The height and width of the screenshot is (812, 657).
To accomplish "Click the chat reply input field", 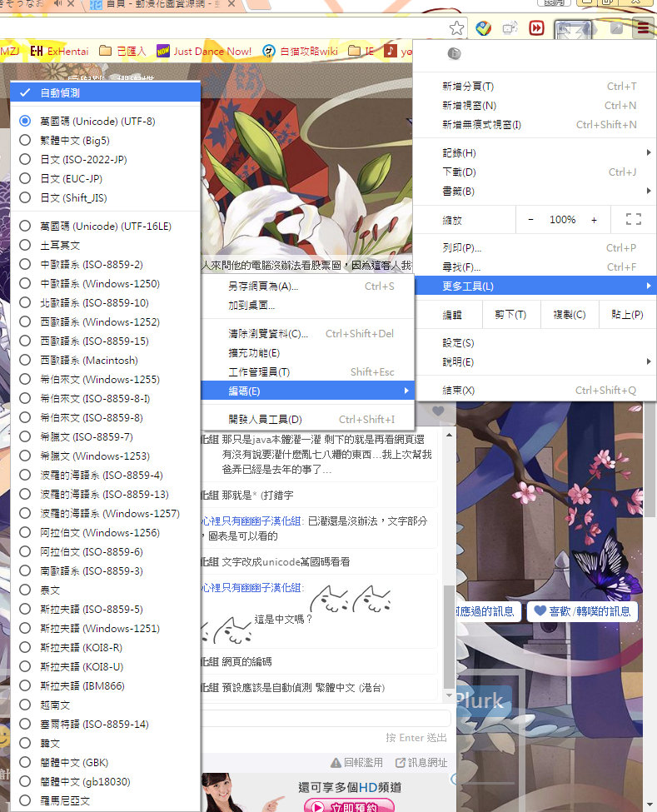I will coord(326,718).
